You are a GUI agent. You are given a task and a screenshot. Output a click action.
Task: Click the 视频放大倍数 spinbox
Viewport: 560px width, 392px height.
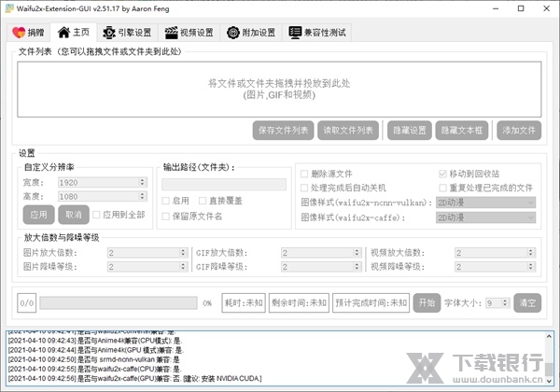(496, 253)
